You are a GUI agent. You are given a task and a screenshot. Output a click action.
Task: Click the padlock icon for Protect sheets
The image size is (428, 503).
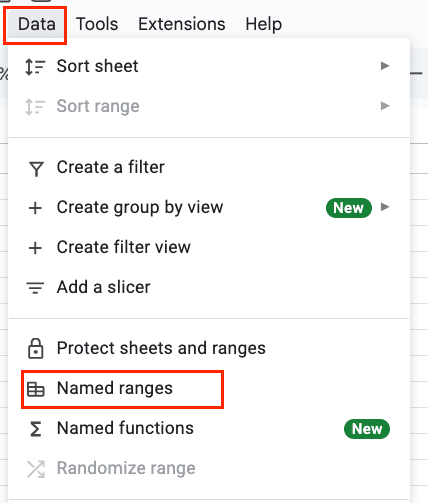tap(36, 349)
